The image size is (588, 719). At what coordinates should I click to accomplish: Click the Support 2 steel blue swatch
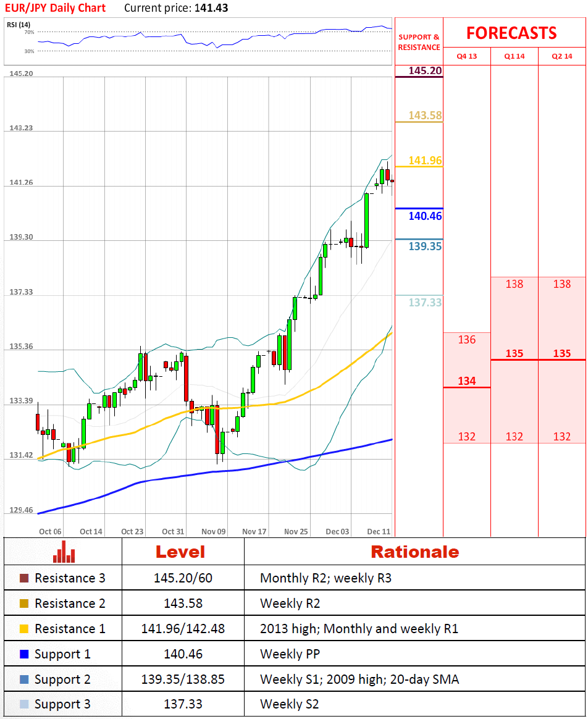click(24, 679)
